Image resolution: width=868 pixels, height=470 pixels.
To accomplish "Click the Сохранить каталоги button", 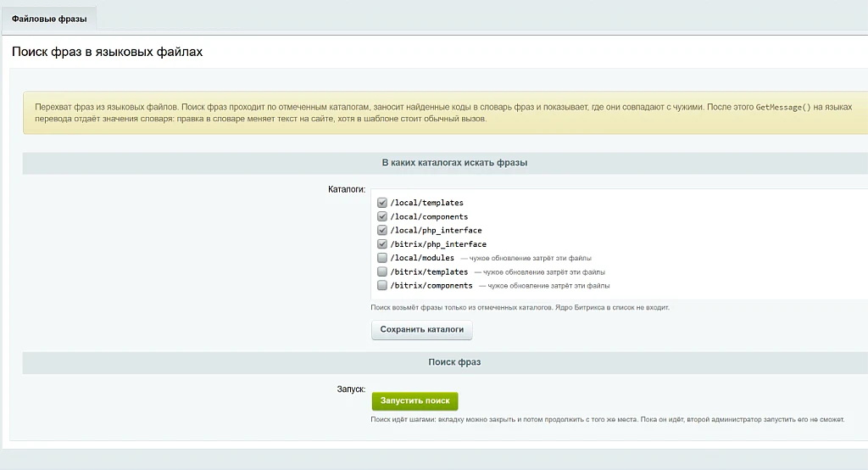I will pyautogui.click(x=422, y=329).
